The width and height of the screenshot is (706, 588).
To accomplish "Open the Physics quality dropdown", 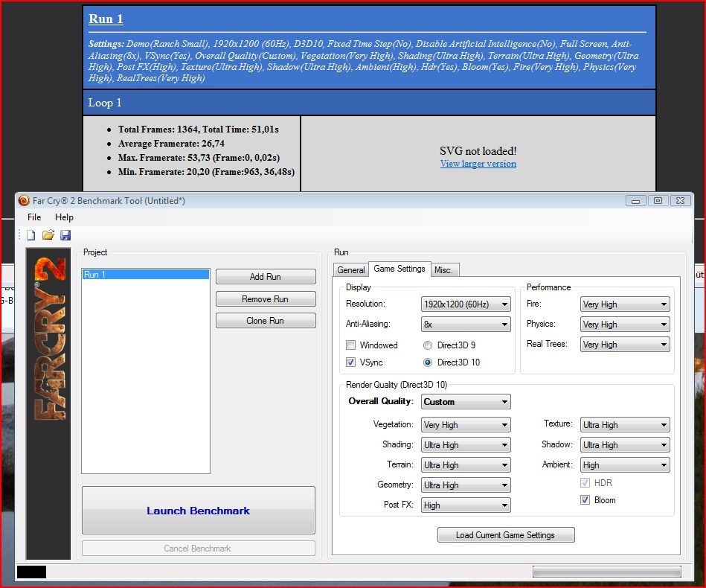I will click(x=625, y=325).
